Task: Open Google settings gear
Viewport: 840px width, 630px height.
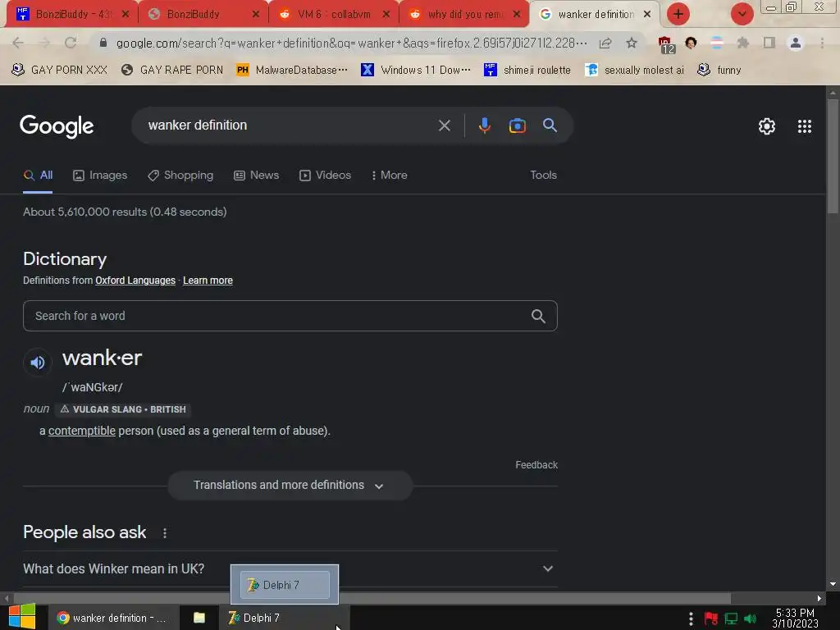Action: (767, 126)
